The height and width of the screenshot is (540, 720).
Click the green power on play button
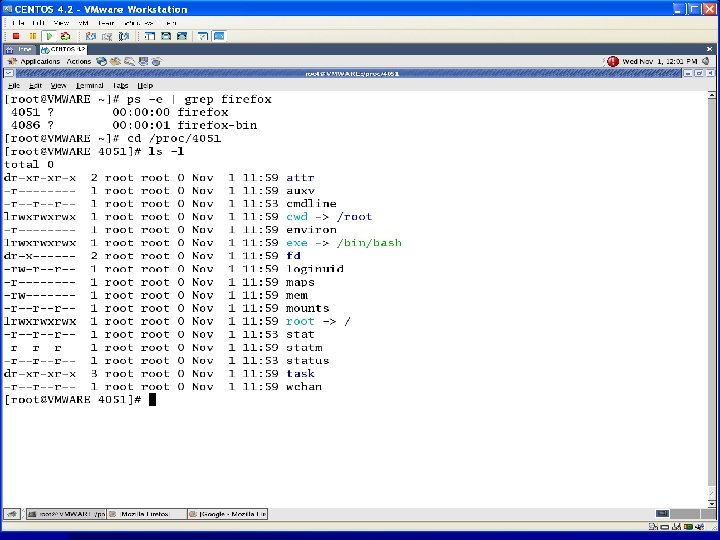tap(49, 36)
